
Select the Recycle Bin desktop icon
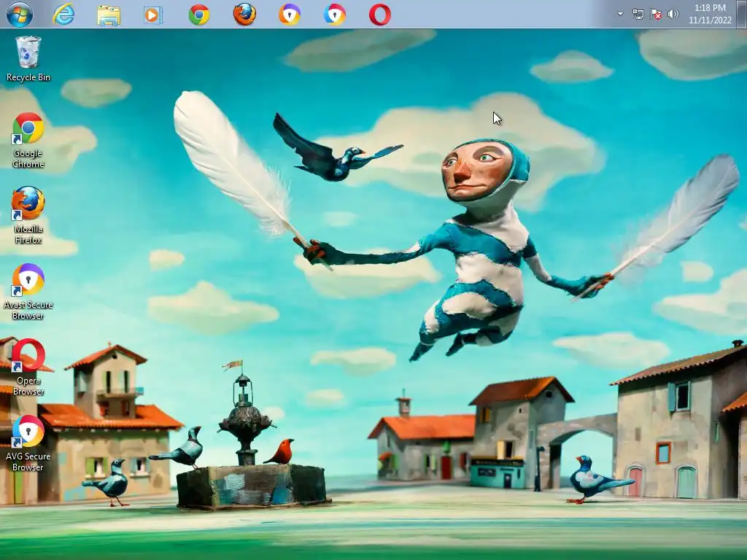click(x=28, y=60)
